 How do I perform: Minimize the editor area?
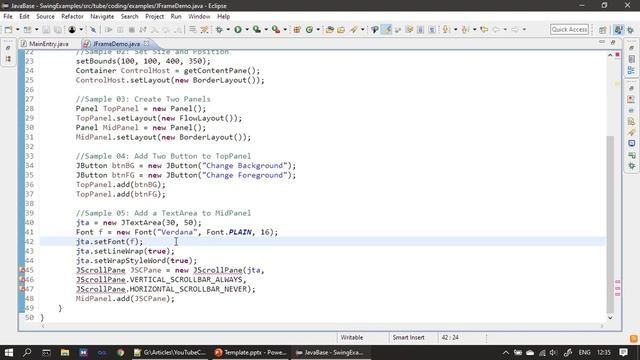point(602,42)
